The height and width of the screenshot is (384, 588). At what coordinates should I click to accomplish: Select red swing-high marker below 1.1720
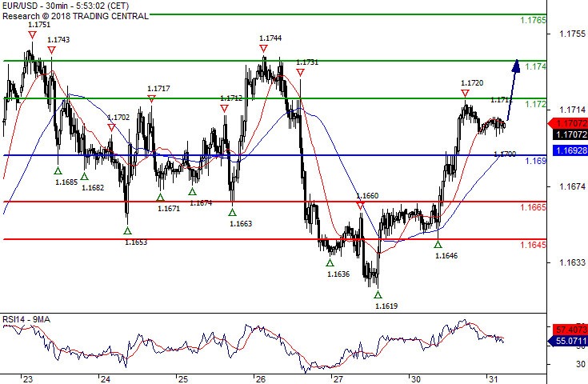pyautogui.click(x=465, y=93)
